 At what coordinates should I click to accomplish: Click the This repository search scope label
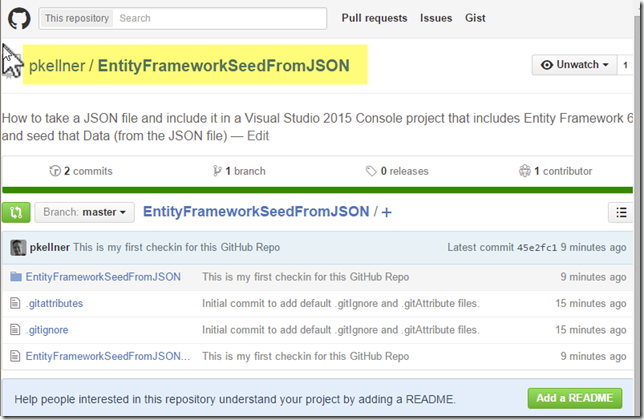77,18
